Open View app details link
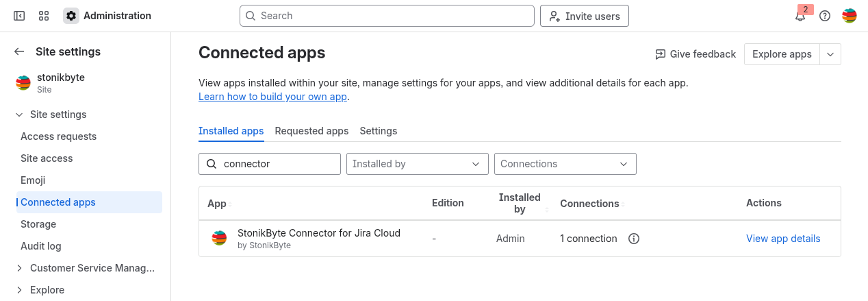Screen dimensions: 868x301 [x=783, y=239]
